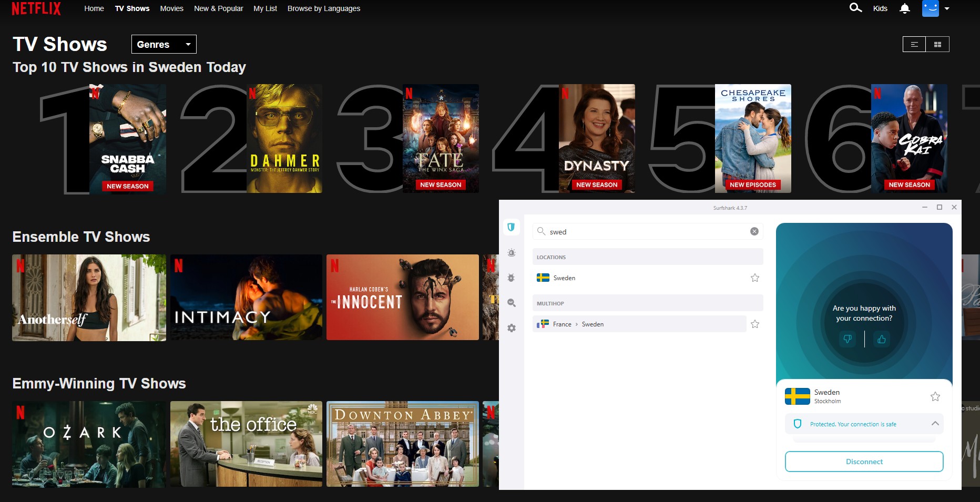Open Netflix search magnifier icon
This screenshot has width=980, height=502.
coord(855,8)
